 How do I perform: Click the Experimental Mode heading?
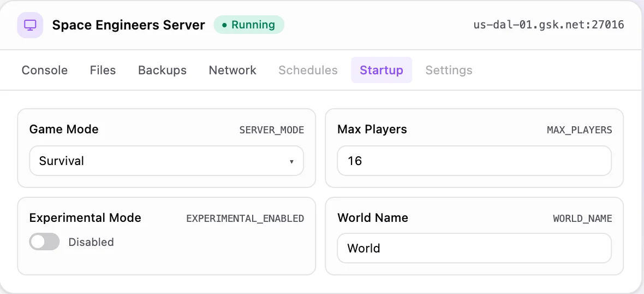point(86,218)
